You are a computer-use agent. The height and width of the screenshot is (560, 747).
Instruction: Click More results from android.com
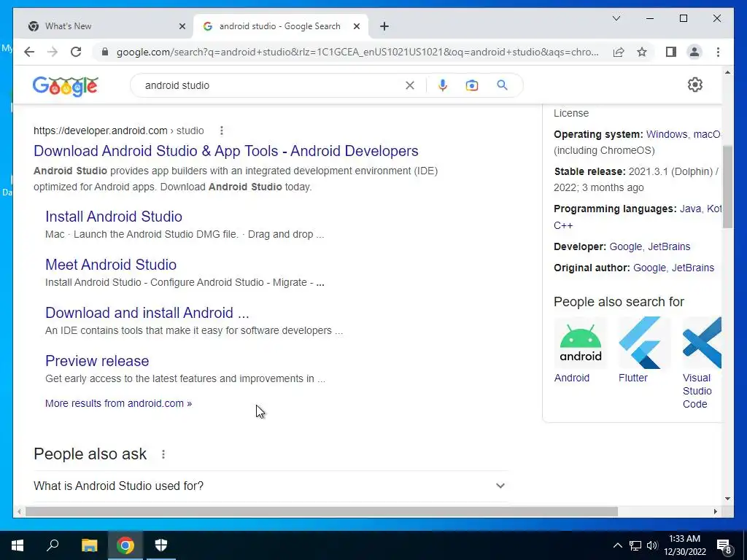(x=119, y=403)
